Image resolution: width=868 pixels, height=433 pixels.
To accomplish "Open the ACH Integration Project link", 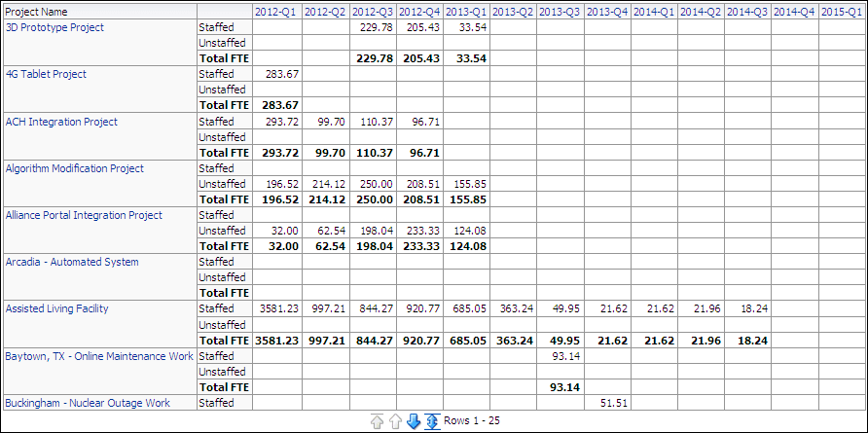I will click(61, 122).
